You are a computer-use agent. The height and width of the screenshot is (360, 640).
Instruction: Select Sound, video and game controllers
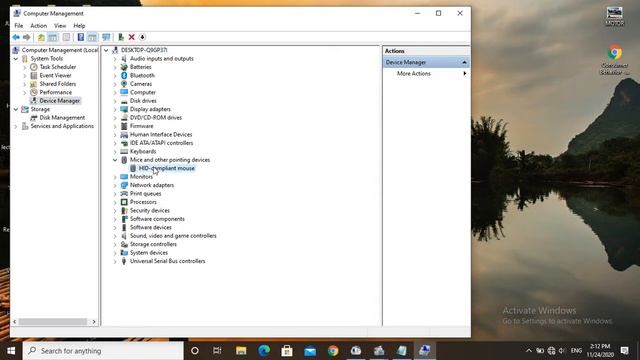[173, 236]
